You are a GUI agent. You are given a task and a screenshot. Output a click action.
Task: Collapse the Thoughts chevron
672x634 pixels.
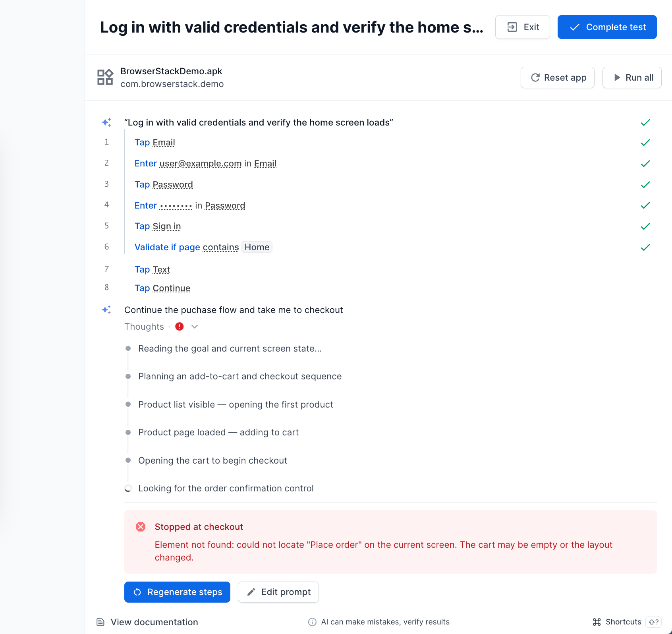pyautogui.click(x=195, y=327)
